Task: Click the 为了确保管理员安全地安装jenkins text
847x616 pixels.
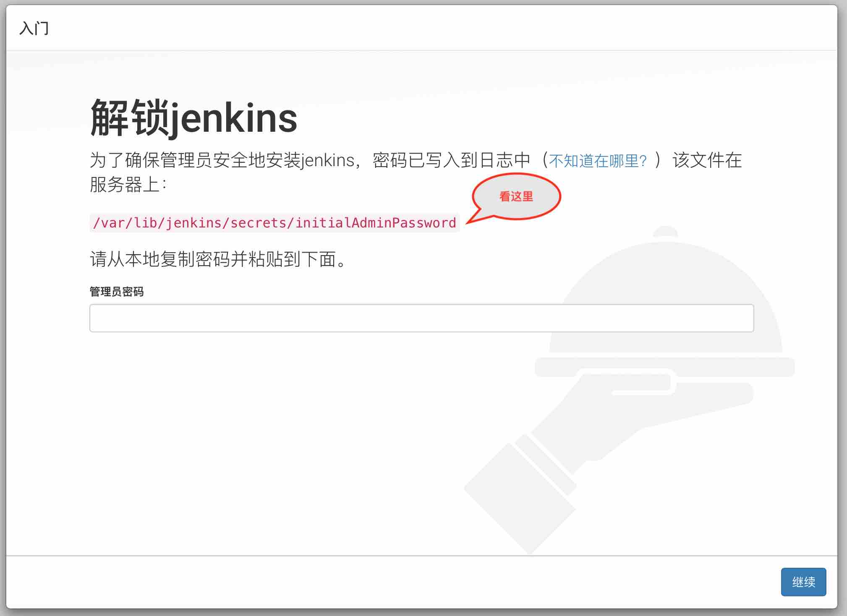Action: pos(222,160)
